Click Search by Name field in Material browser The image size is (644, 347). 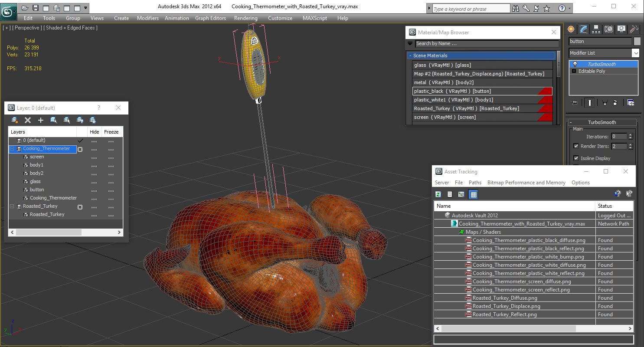click(487, 43)
